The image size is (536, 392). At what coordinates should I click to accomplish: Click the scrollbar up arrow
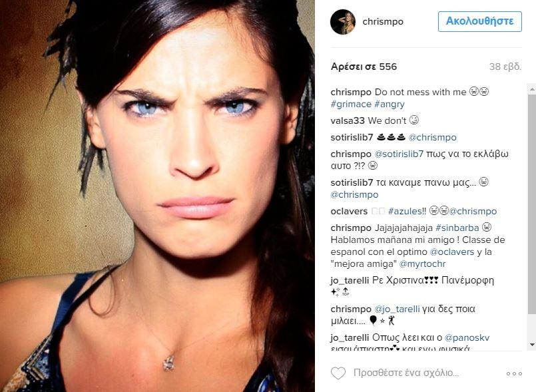pos(531,89)
